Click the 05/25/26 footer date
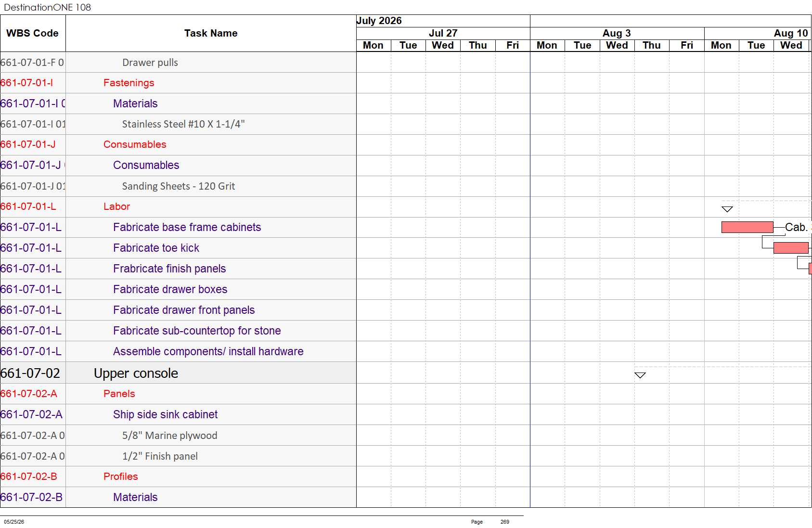 tap(14, 522)
